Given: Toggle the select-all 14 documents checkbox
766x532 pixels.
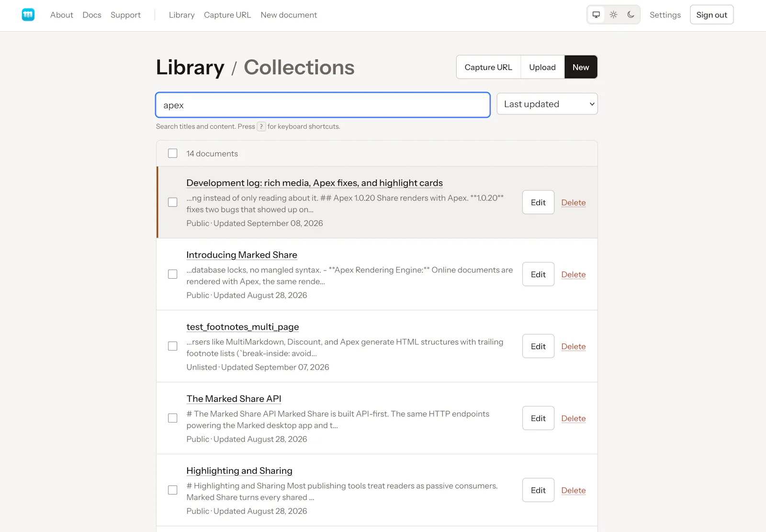Looking at the screenshot, I should (173, 153).
